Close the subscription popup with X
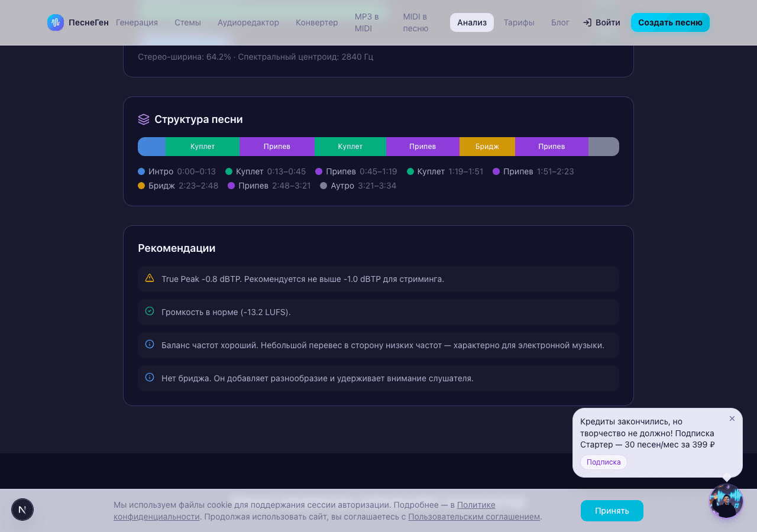The image size is (757, 532). point(732,419)
